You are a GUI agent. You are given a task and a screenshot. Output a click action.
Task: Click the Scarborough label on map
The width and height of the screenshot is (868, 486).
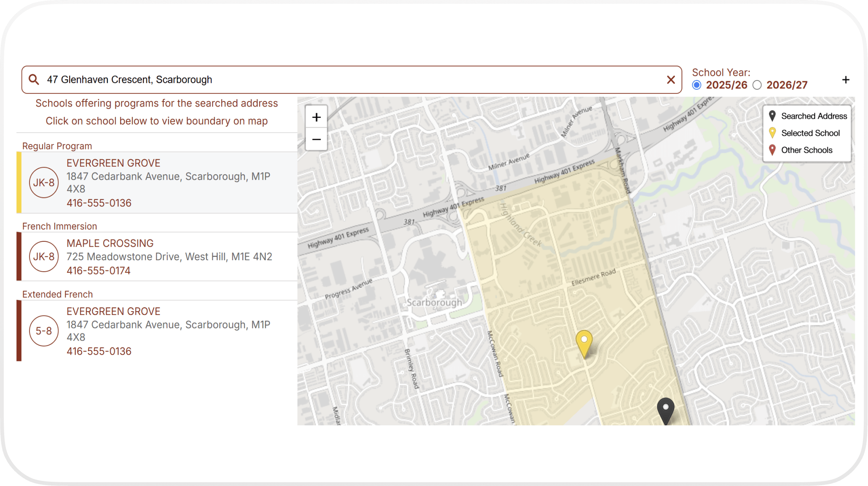pos(434,303)
